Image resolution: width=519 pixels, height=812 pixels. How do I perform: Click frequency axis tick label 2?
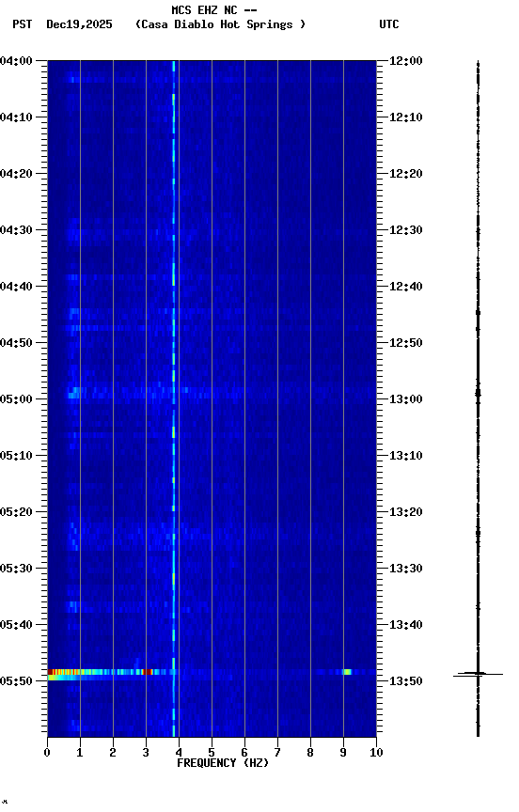pos(113,753)
